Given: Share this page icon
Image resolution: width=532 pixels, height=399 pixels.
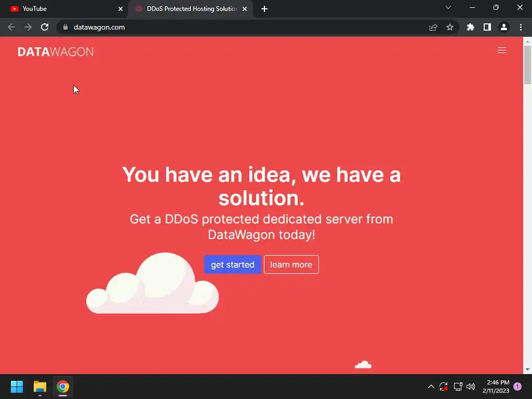Looking at the screenshot, I should point(433,27).
